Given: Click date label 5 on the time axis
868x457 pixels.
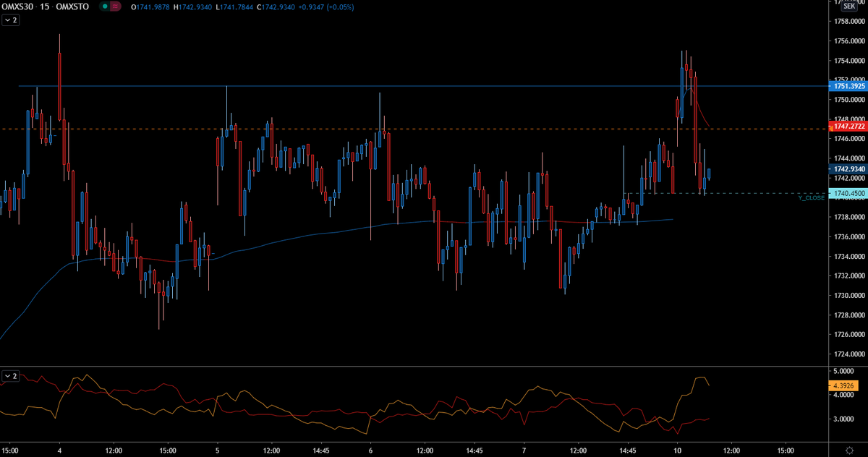Looking at the screenshot, I should (217, 449).
